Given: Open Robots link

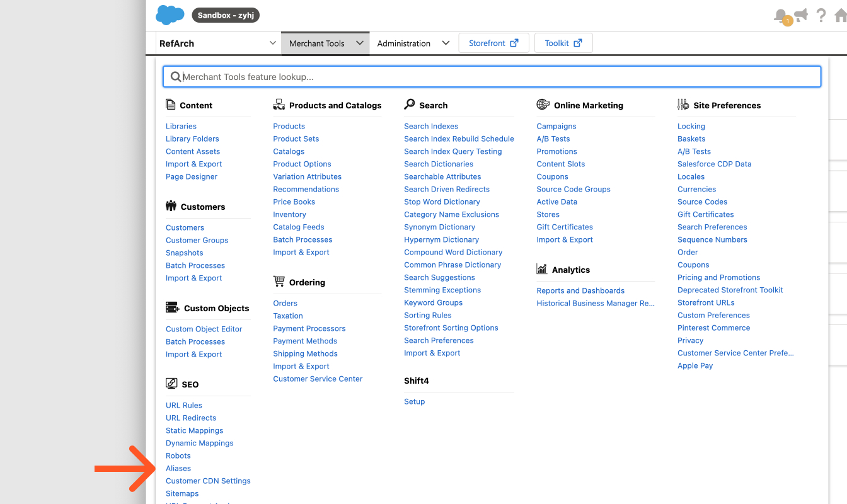Looking at the screenshot, I should click(178, 455).
